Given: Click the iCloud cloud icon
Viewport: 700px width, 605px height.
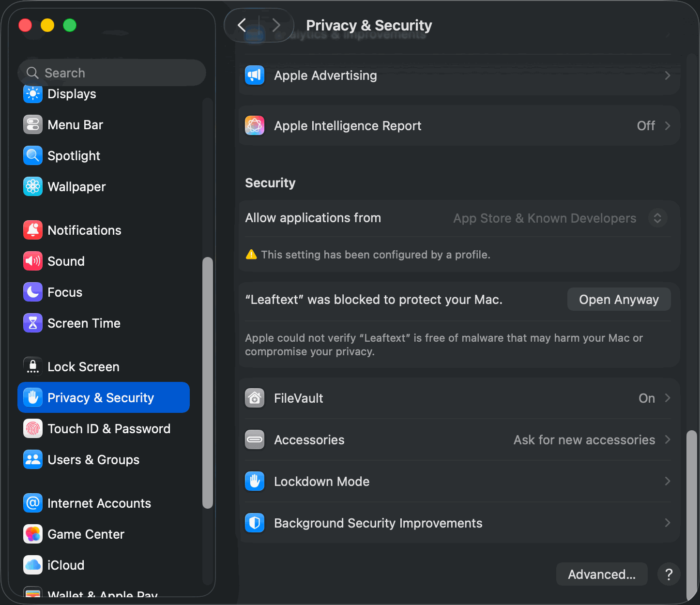Looking at the screenshot, I should [33, 565].
